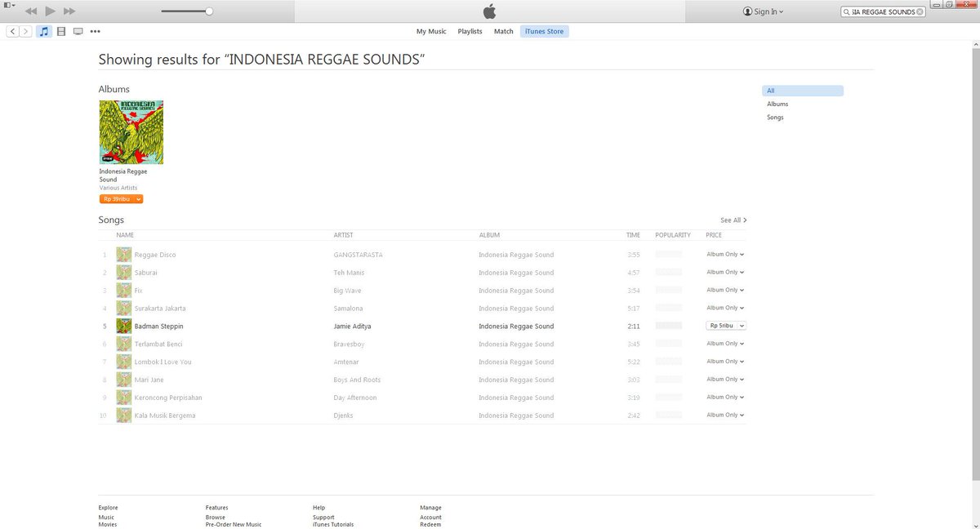Select the song Lombok I Love You
The width and height of the screenshot is (980, 529).
(163, 362)
